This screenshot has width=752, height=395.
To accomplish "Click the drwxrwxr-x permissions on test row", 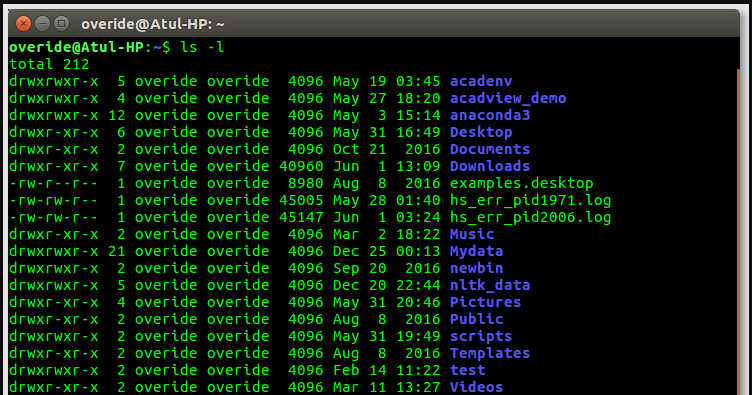I will [54, 371].
